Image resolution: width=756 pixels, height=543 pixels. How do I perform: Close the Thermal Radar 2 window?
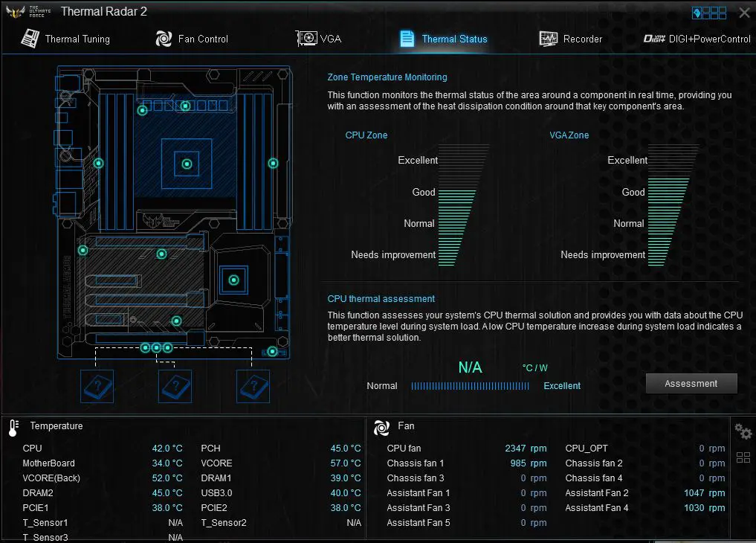744,13
